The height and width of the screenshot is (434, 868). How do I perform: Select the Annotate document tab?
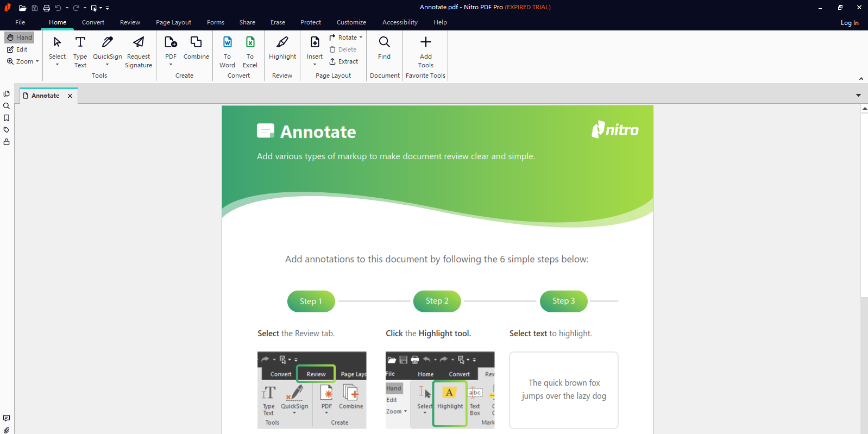pyautogui.click(x=46, y=96)
